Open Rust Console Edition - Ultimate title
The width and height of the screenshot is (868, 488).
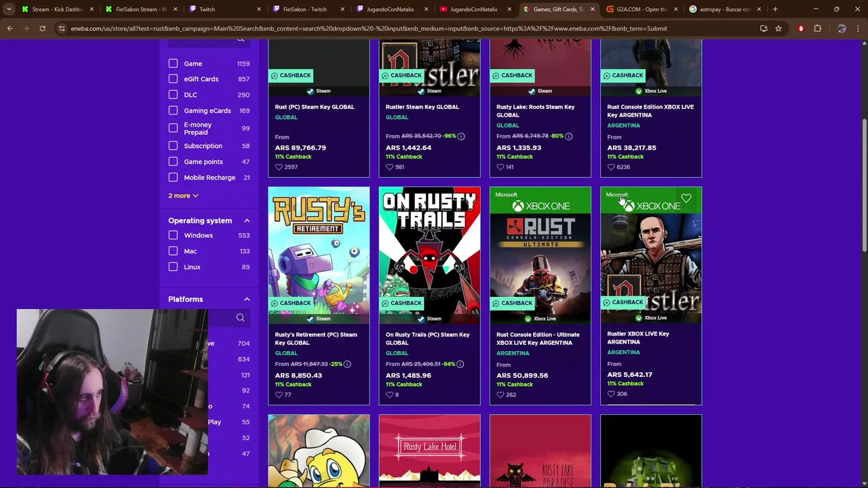point(538,339)
